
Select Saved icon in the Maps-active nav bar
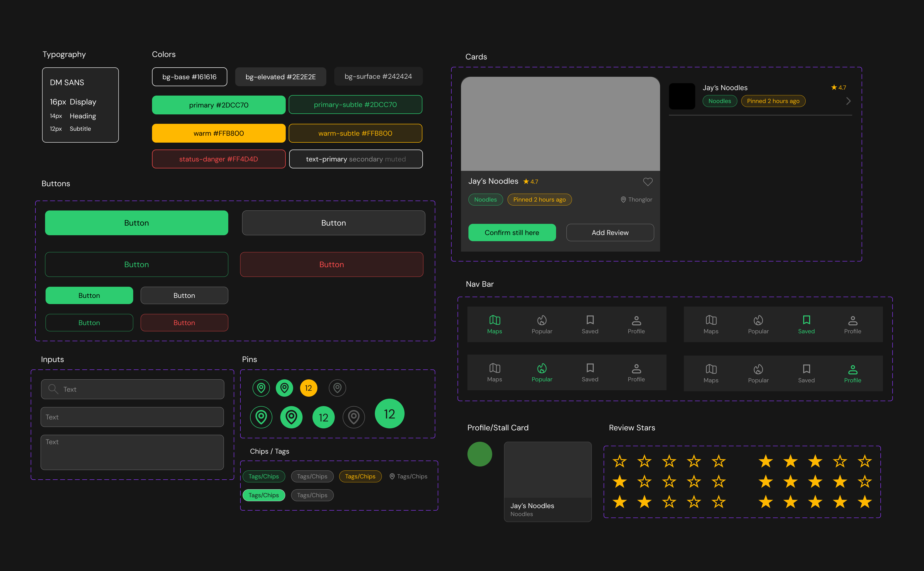click(x=590, y=320)
